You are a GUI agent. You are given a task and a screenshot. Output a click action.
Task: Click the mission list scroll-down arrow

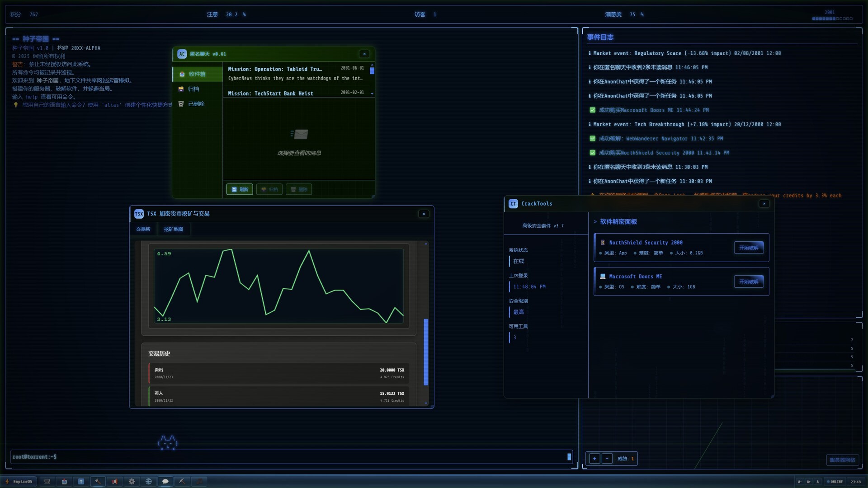tap(372, 94)
